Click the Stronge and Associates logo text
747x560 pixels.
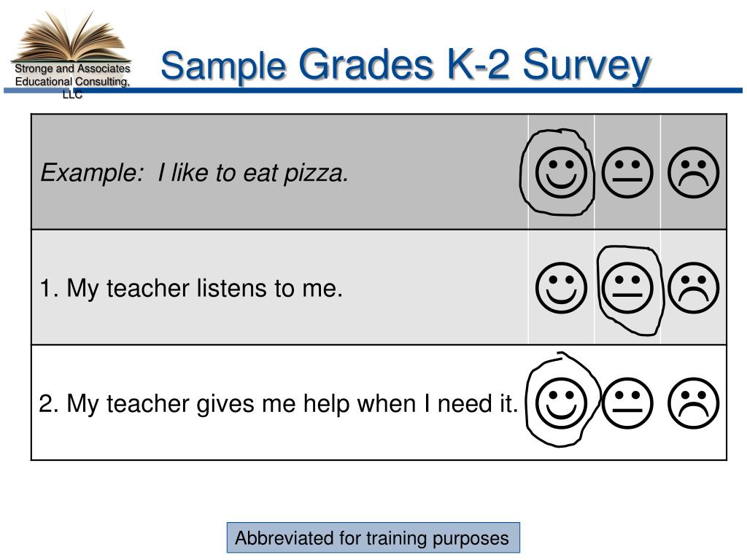coord(72,81)
